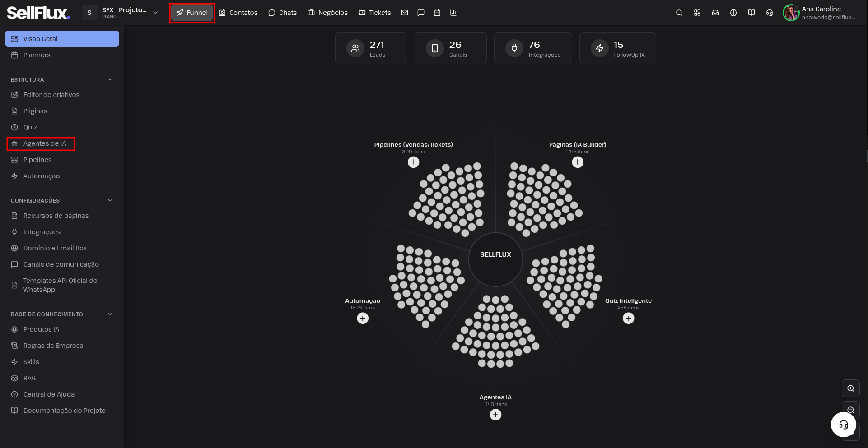Viewport: 868px width, 448px height.
Task: Zoom out on the funnel canvas
Action: (x=851, y=410)
